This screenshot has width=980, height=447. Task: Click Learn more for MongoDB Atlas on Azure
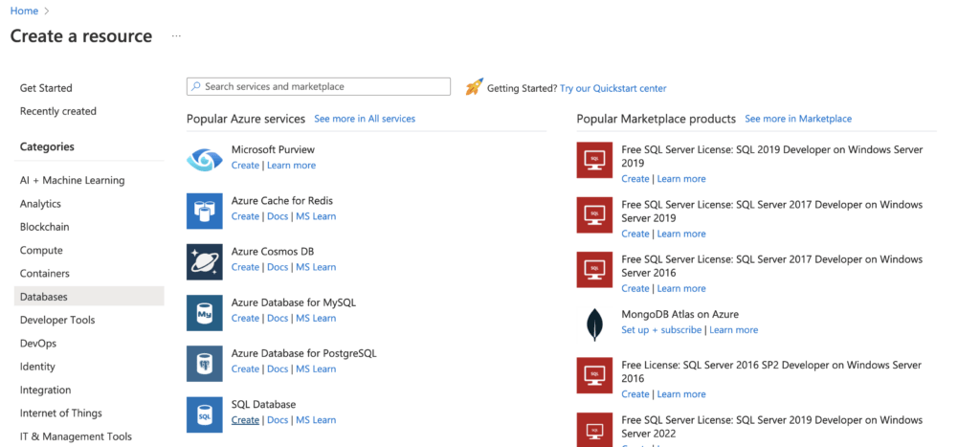[734, 329]
